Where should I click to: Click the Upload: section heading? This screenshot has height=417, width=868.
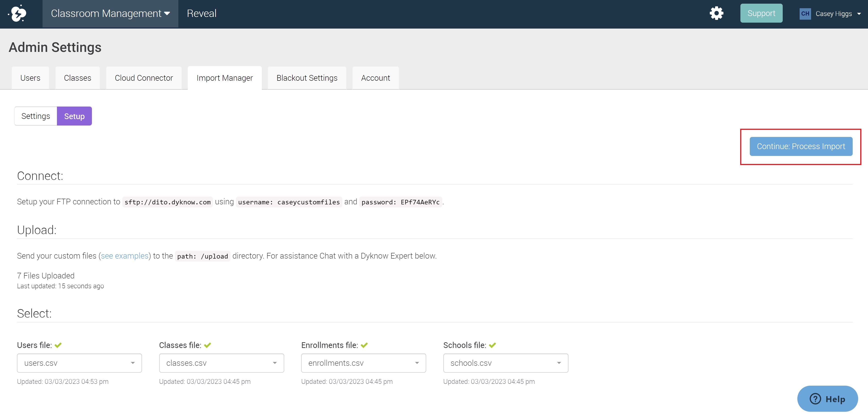tap(37, 230)
